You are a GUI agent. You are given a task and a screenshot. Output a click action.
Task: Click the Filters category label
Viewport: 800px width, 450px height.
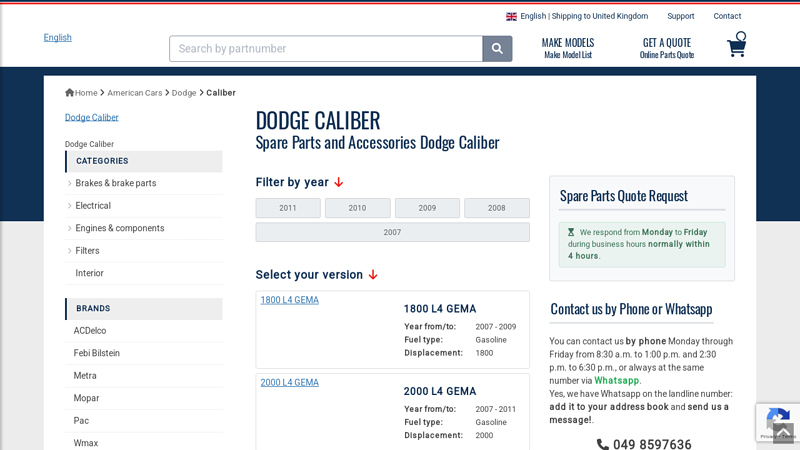coord(87,251)
